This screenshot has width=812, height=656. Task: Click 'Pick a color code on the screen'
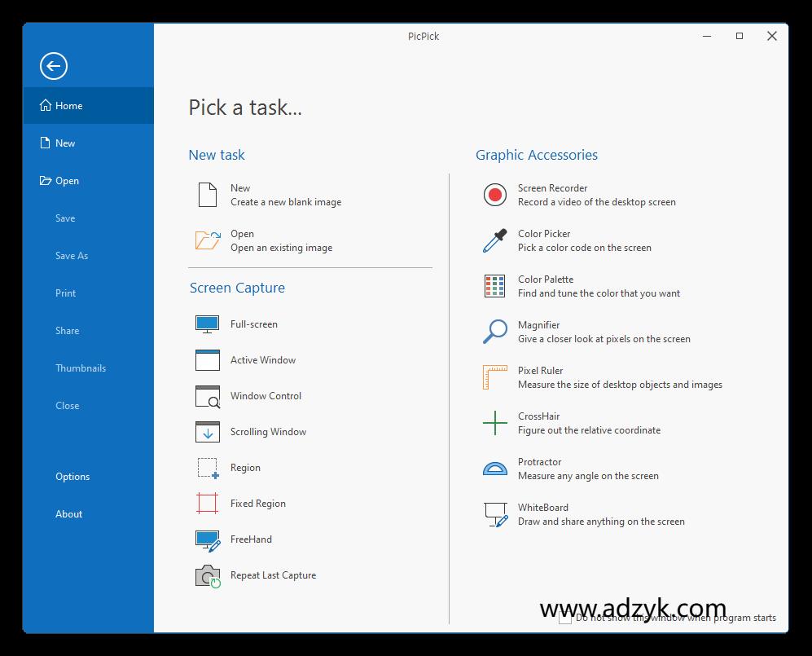pyautogui.click(x=585, y=248)
